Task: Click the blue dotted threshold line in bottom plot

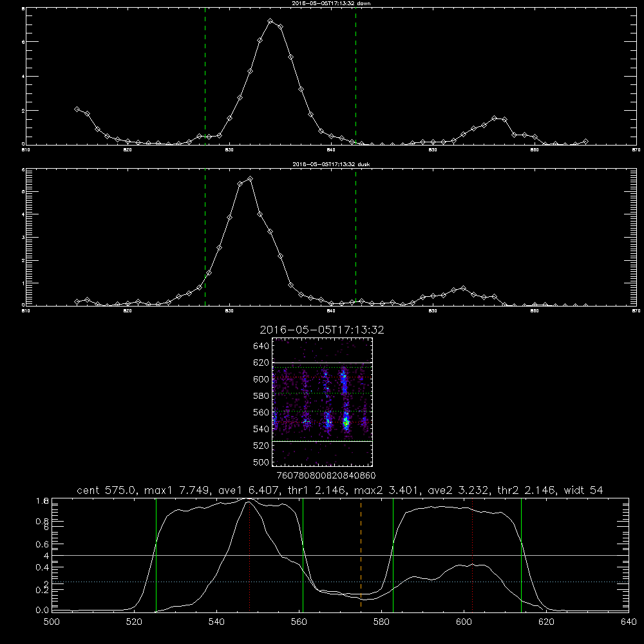Action: 341,582
